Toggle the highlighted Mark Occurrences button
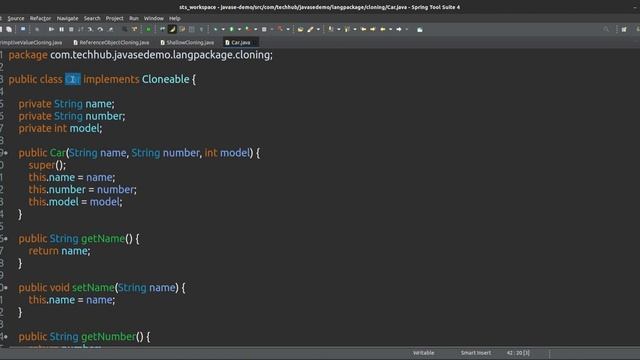The width and height of the screenshot is (640, 360). [172, 29]
